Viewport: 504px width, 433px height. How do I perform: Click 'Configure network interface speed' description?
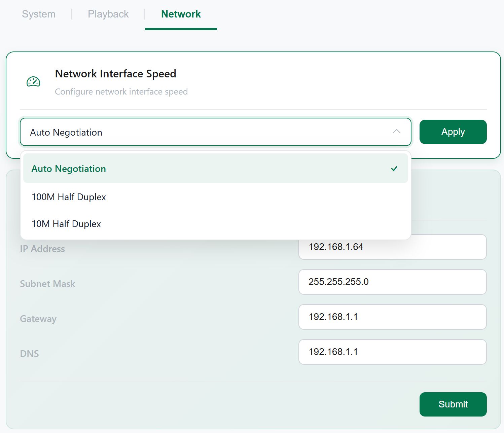(x=121, y=92)
